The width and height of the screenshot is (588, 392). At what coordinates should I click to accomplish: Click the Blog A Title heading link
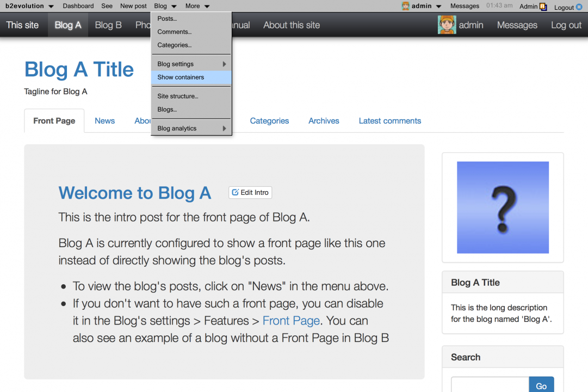79,70
